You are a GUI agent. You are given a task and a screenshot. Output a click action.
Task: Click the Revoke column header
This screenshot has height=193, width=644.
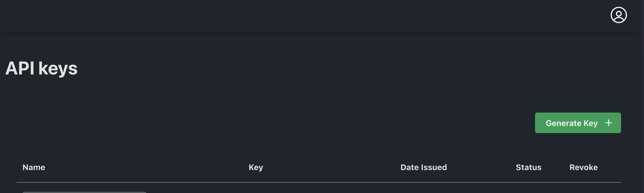tap(583, 167)
